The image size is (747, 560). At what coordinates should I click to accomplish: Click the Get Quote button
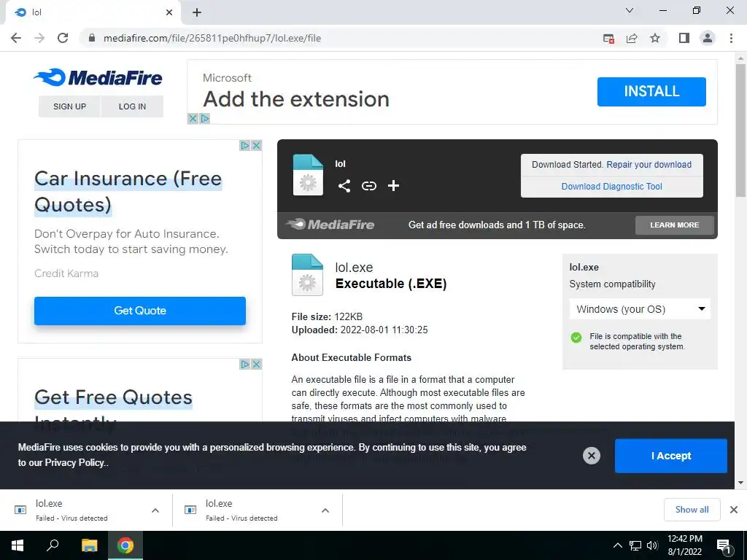140,311
